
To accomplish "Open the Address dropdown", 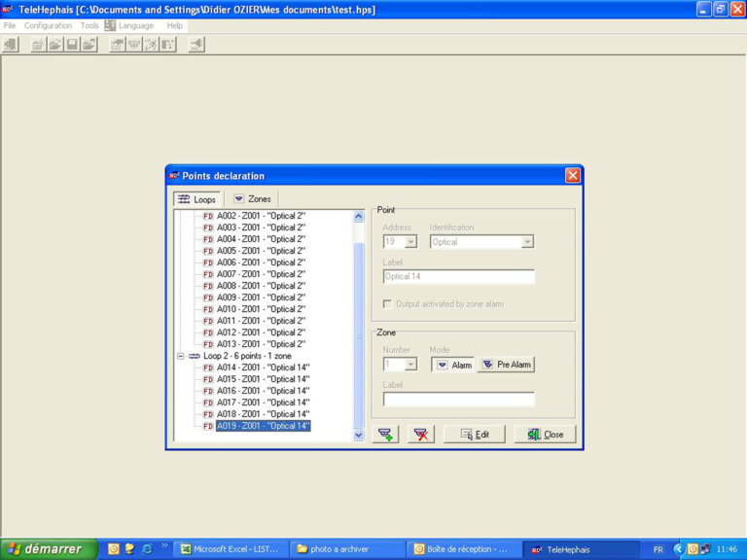I will click(410, 242).
